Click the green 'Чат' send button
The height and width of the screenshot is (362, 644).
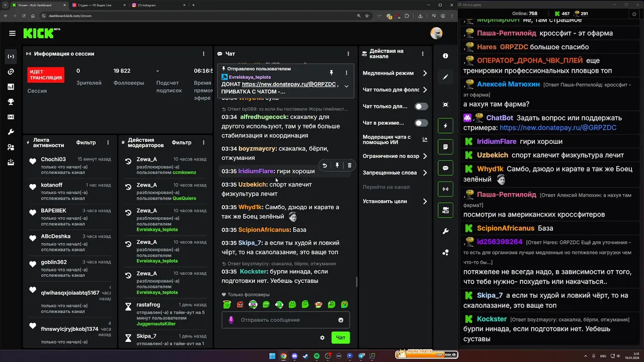(341, 338)
